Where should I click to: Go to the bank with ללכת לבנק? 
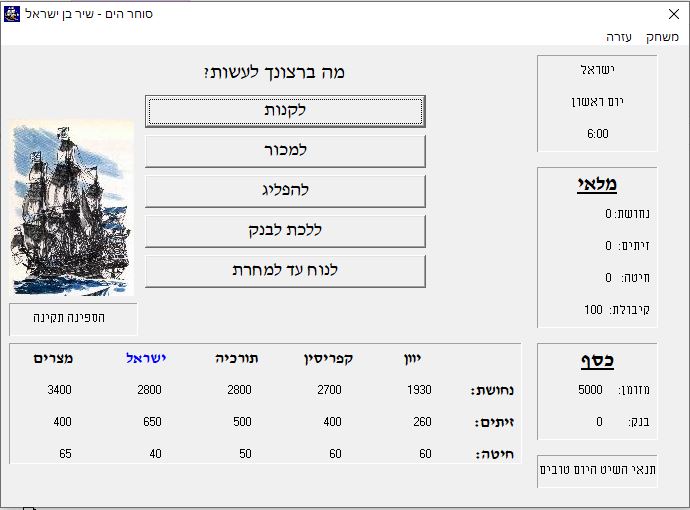285,231
